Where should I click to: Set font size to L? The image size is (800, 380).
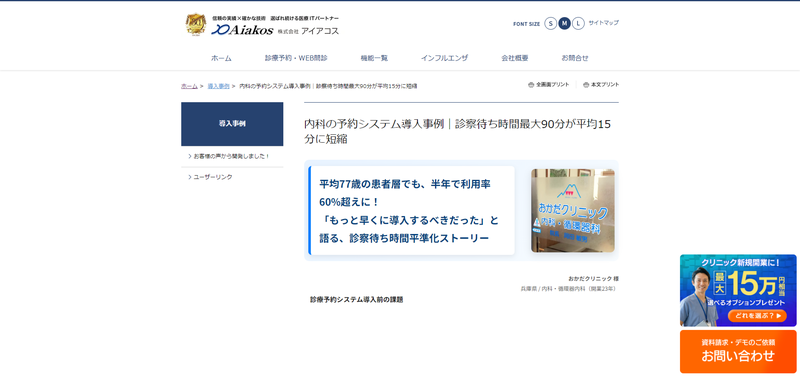pos(578,23)
